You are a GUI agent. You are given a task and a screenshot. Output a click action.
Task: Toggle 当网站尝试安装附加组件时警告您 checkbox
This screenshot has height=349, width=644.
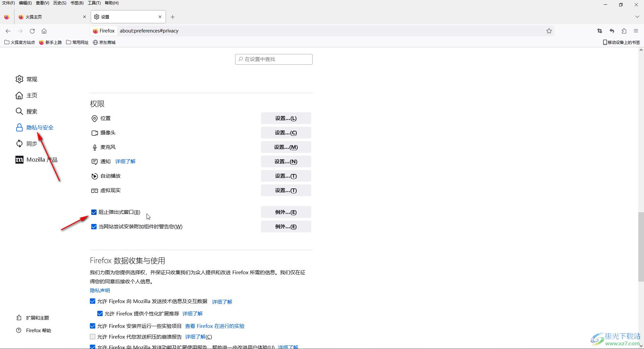click(x=94, y=227)
